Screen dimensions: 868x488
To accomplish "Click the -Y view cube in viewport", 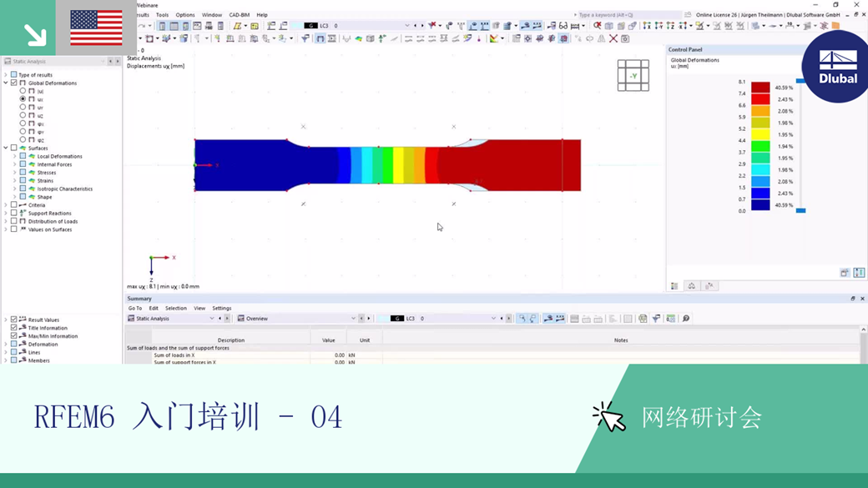I will coord(633,76).
